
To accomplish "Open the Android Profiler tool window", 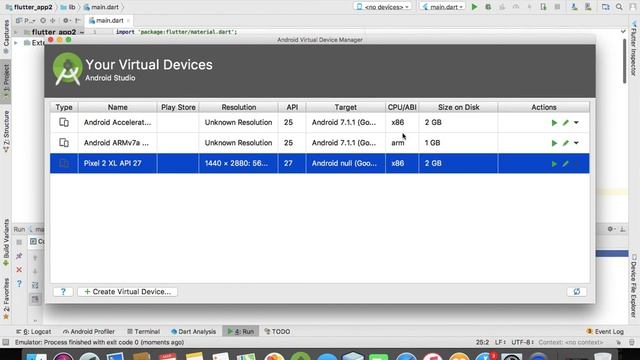I will pos(89,331).
